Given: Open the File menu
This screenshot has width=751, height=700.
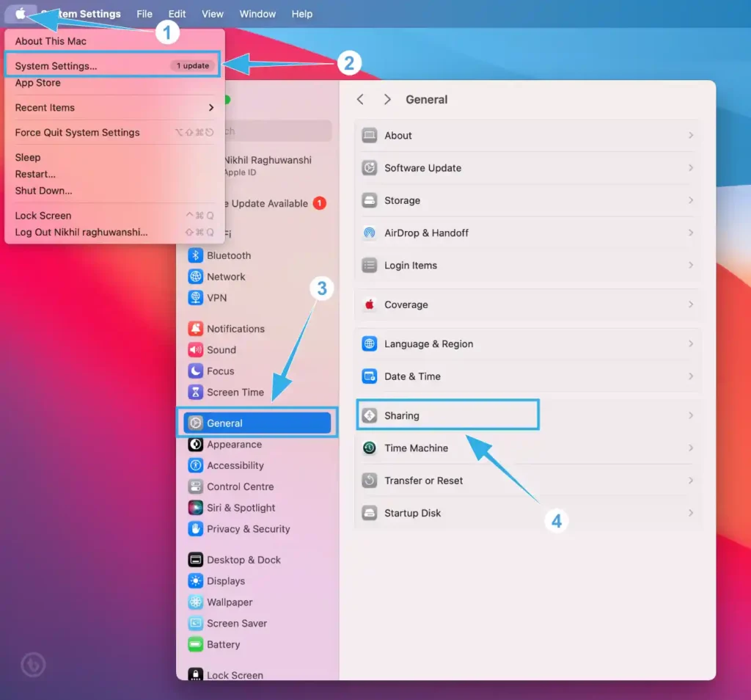Looking at the screenshot, I should [x=144, y=14].
